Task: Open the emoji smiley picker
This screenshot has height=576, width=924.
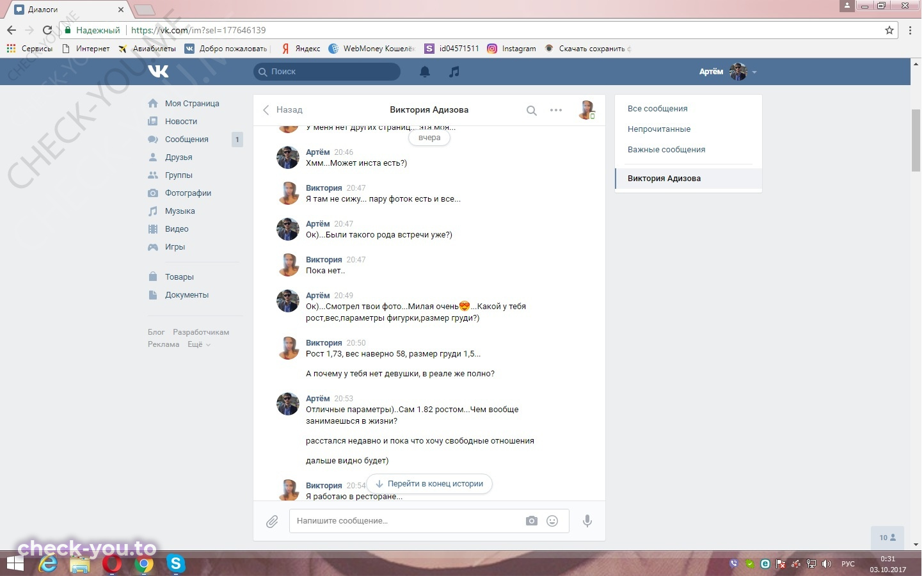Action: pos(552,521)
